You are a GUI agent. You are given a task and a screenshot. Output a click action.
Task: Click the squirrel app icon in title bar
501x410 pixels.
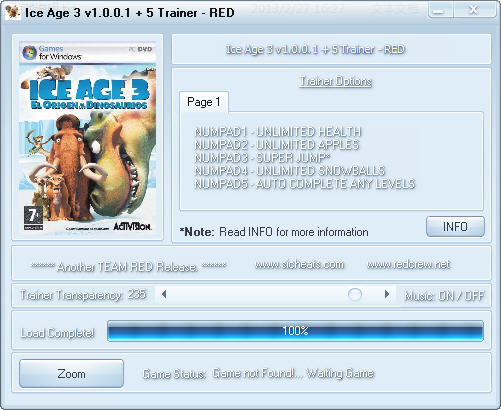pyautogui.click(x=12, y=13)
